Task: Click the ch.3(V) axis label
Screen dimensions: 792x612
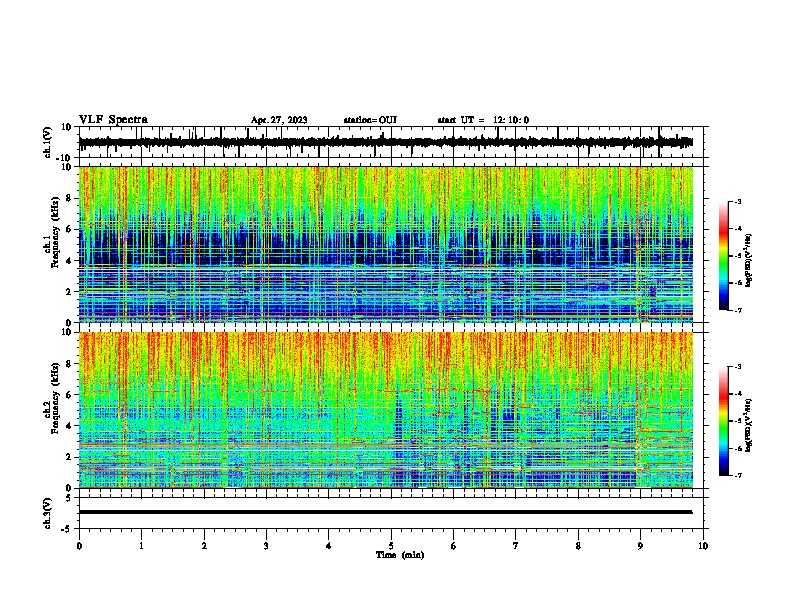Action: (48, 513)
